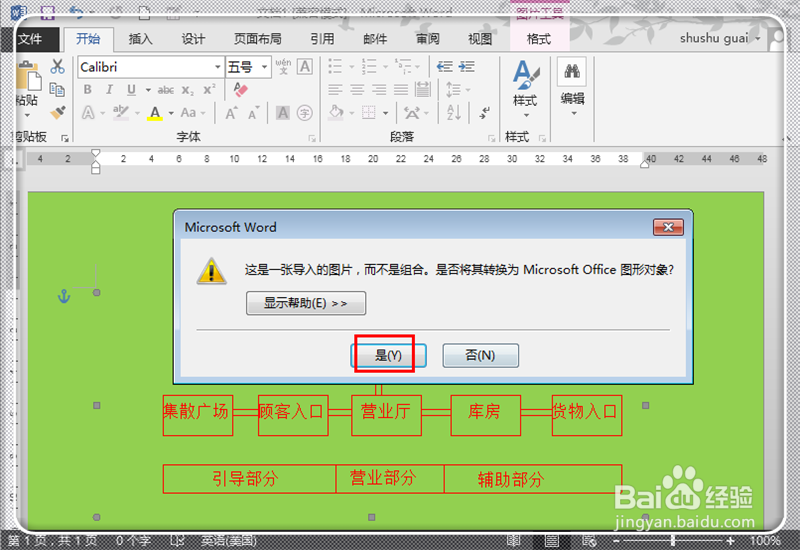Screen dimensions: 800x550
Task: Click the Grow Font icon
Action: 231,113
